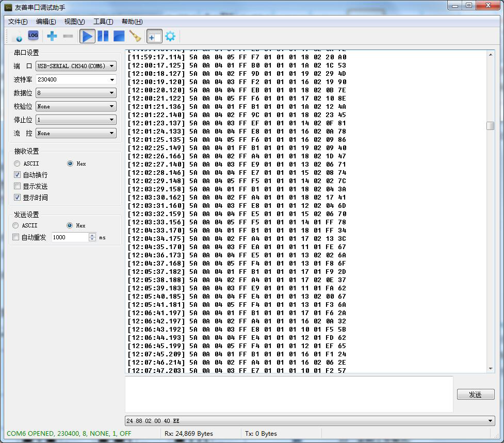Image resolution: width=504 pixels, height=443 pixels.
Task: Open the LOG toolbar button
Action: click(x=33, y=36)
